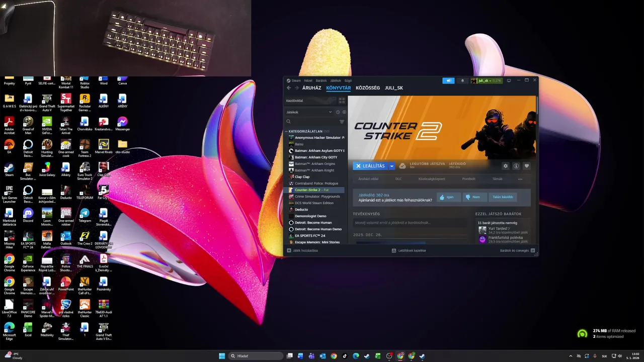
Task: Open Steam notifications bell
Action: pyautogui.click(x=462, y=80)
